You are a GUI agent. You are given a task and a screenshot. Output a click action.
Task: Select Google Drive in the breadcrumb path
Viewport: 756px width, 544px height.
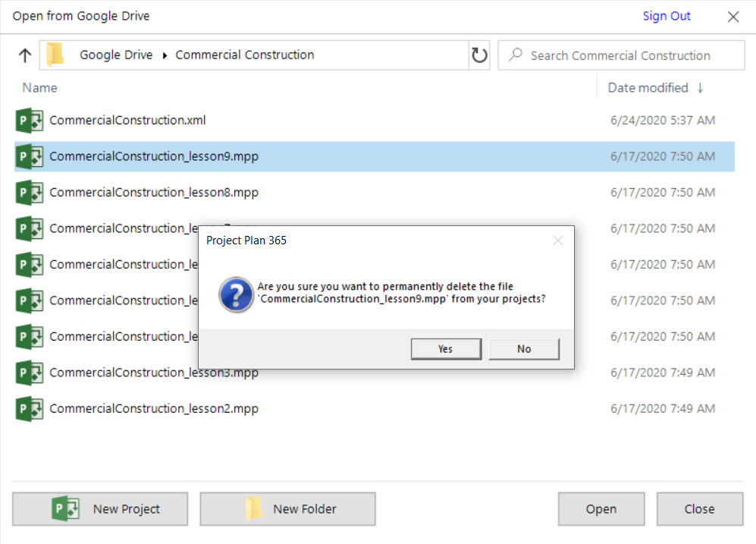[x=116, y=55]
